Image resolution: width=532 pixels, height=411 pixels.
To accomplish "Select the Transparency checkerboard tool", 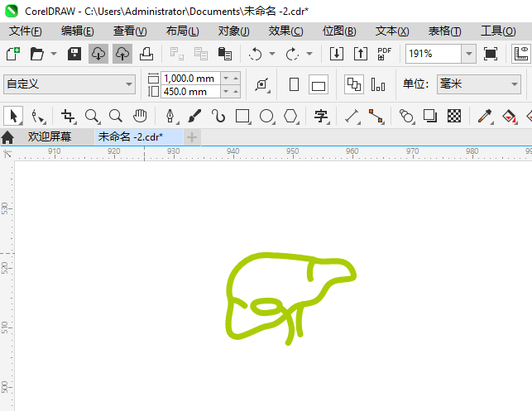I will pyautogui.click(x=454, y=116).
